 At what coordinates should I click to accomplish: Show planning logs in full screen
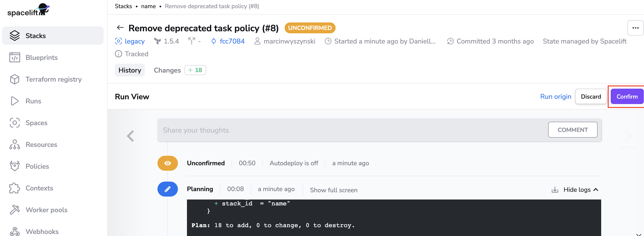pyautogui.click(x=334, y=190)
